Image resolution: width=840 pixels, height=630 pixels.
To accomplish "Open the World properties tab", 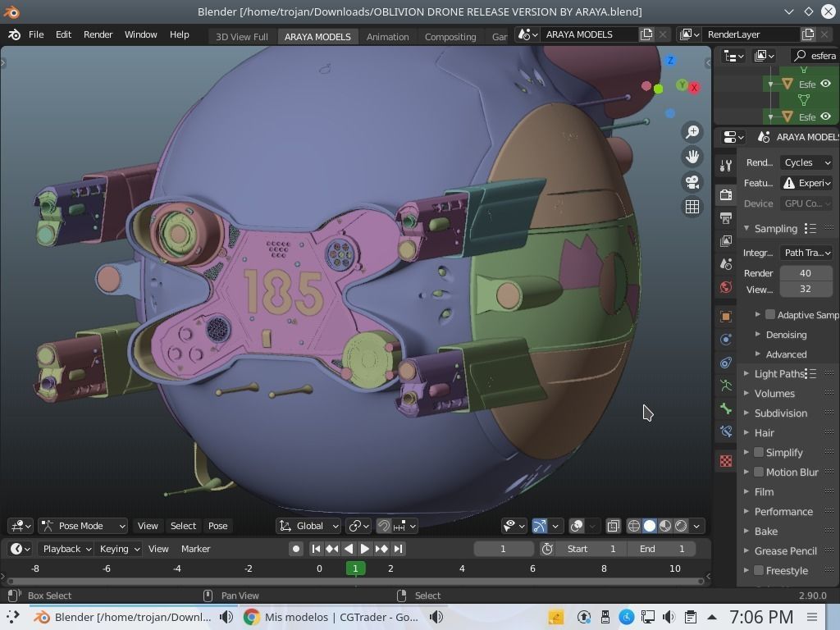I will tap(726, 287).
